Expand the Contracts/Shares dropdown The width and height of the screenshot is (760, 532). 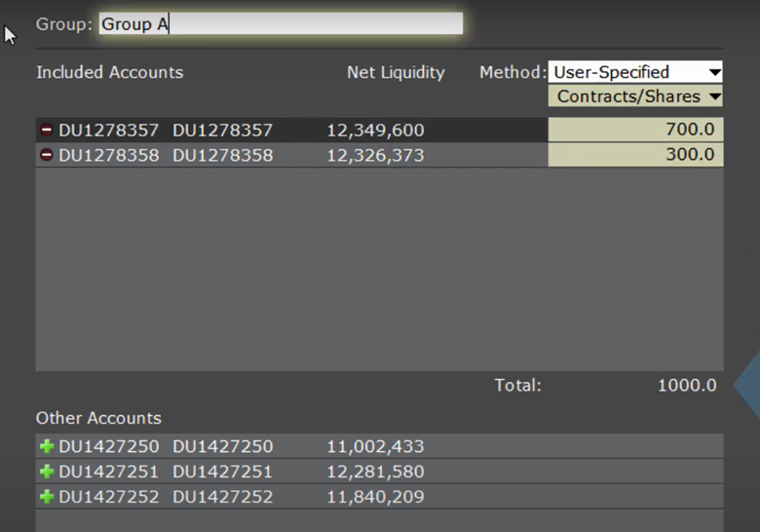point(635,96)
